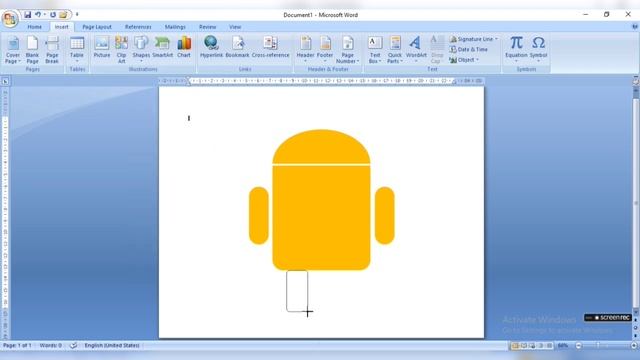
Task: Customize the Quick Access Toolbar
Action: [77, 15]
